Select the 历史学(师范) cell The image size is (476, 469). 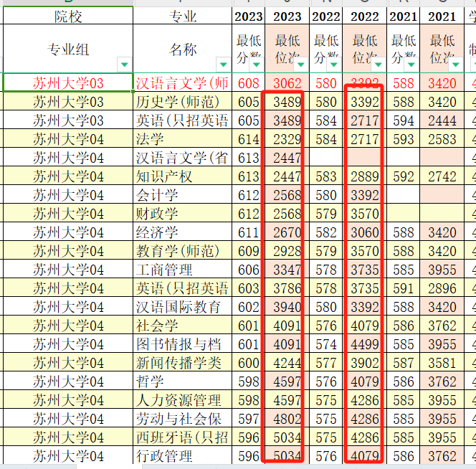[x=183, y=102]
